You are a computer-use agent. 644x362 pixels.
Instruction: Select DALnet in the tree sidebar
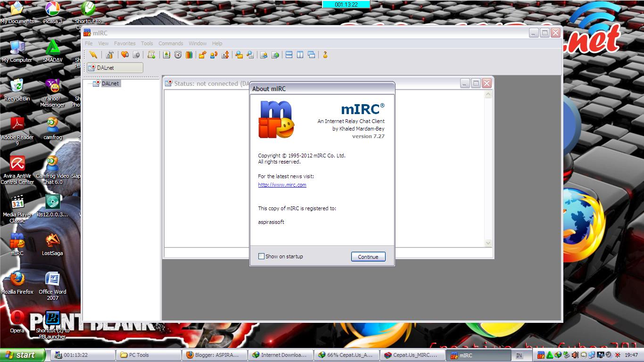tap(110, 83)
